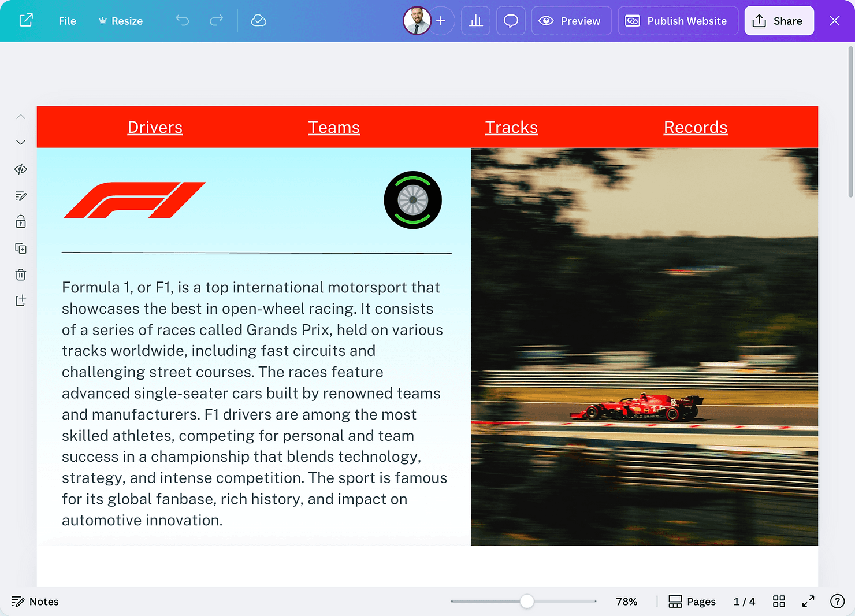Image resolution: width=855 pixels, height=616 pixels.
Task: Open the user profile avatar
Action: (417, 21)
